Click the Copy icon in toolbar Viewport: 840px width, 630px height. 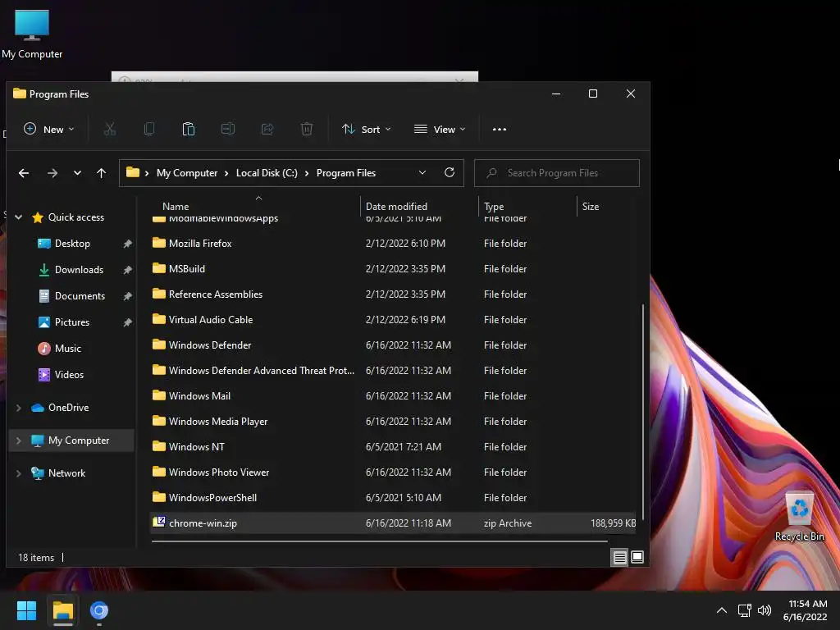(x=149, y=129)
